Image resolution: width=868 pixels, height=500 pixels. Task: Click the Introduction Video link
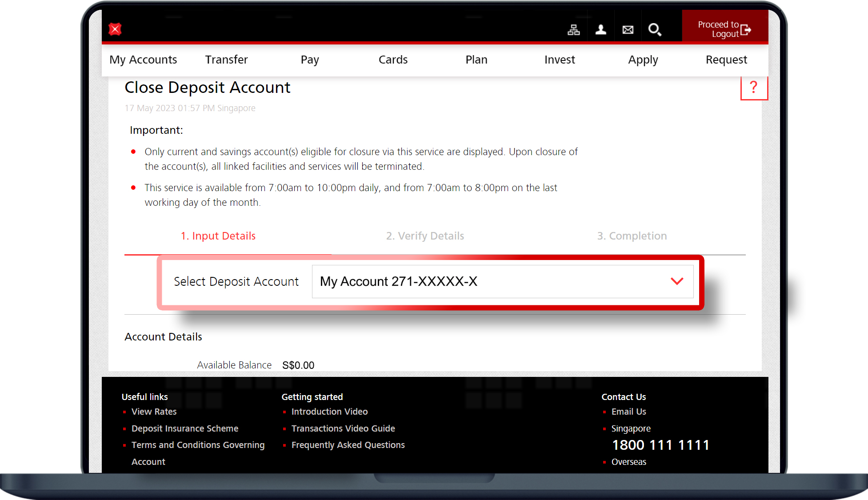(x=329, y=412)
